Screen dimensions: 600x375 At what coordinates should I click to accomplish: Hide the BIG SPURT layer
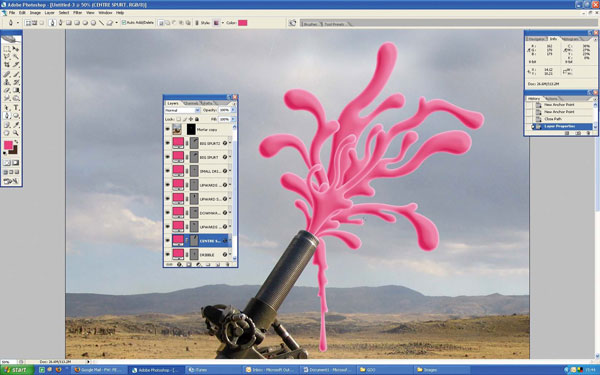pos(168,157)
